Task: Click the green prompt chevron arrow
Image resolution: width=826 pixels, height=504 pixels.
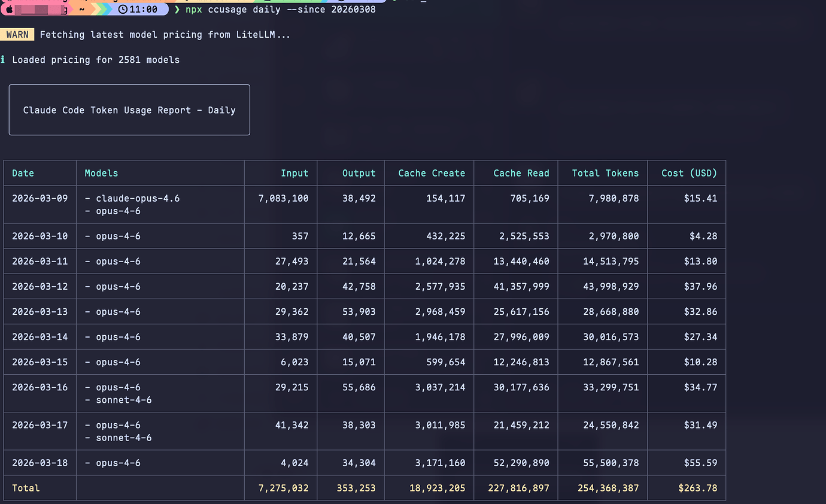Action: (x=177, y=10)
